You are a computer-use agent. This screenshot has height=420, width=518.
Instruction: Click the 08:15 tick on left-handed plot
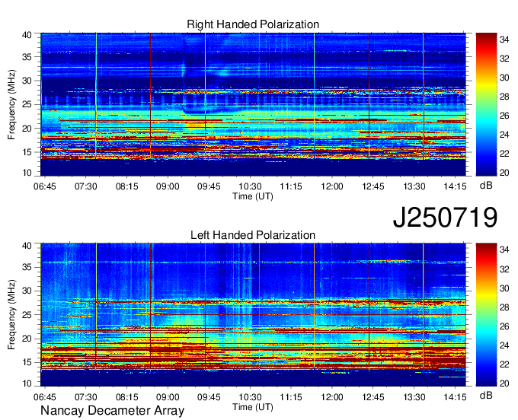[x=127, y=397]
